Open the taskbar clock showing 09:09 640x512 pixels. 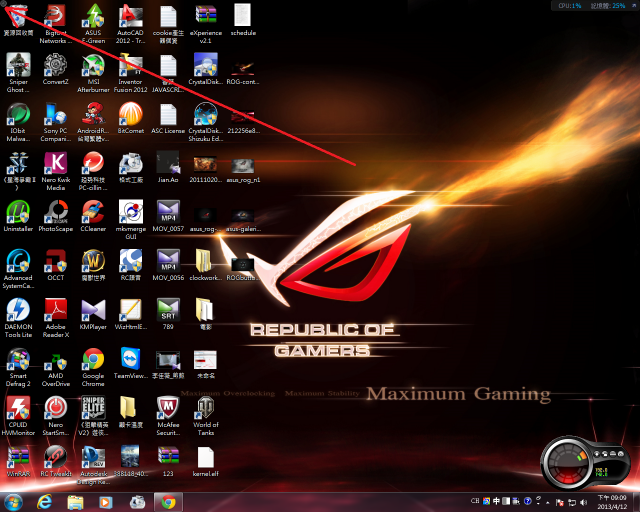(611, 502)
